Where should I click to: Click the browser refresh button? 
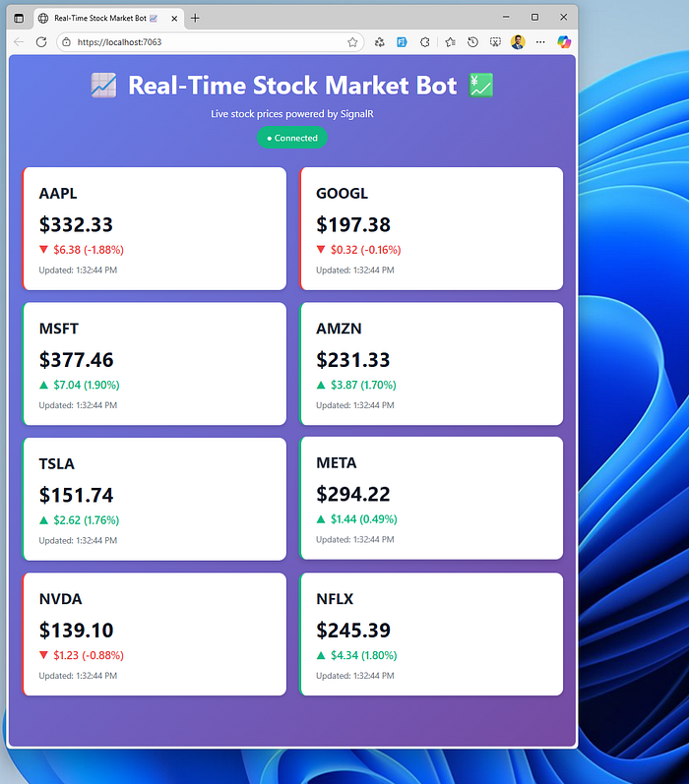point(41,42)
